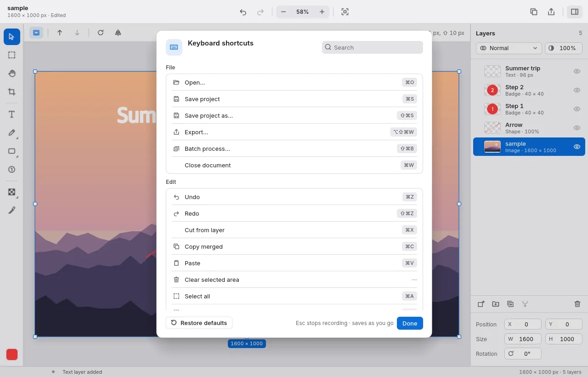The width and height of the screenshot is (588, 377).
Task: Click the Save project as... shortcut row
Action: click(x=294, y=115)
